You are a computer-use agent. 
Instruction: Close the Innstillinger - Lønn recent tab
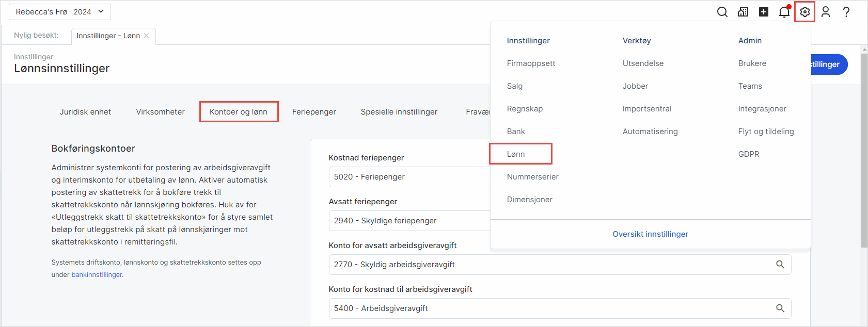(147, 36)
